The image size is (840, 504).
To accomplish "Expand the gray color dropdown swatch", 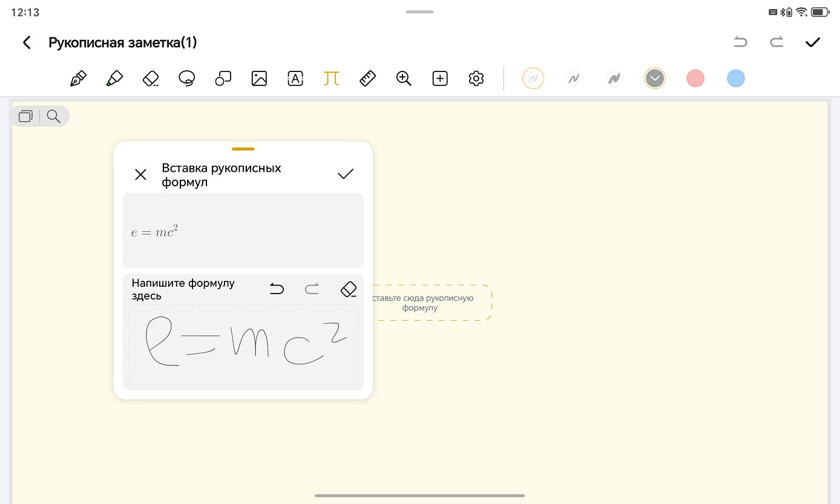I will tap(655, 79).
